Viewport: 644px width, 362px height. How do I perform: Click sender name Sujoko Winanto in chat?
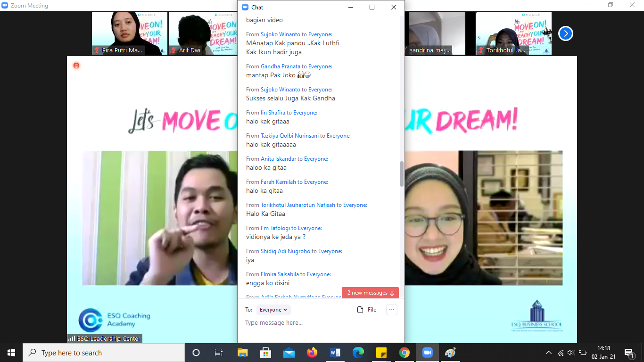[x=280, y=34]
